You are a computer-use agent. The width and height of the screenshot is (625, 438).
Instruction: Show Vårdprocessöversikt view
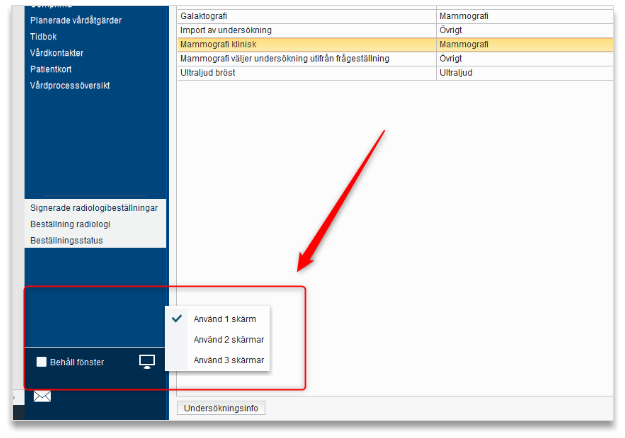coord(70,85)
